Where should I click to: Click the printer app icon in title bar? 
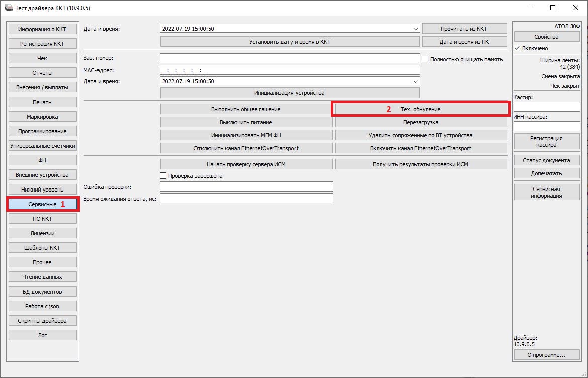coord(8,8)
